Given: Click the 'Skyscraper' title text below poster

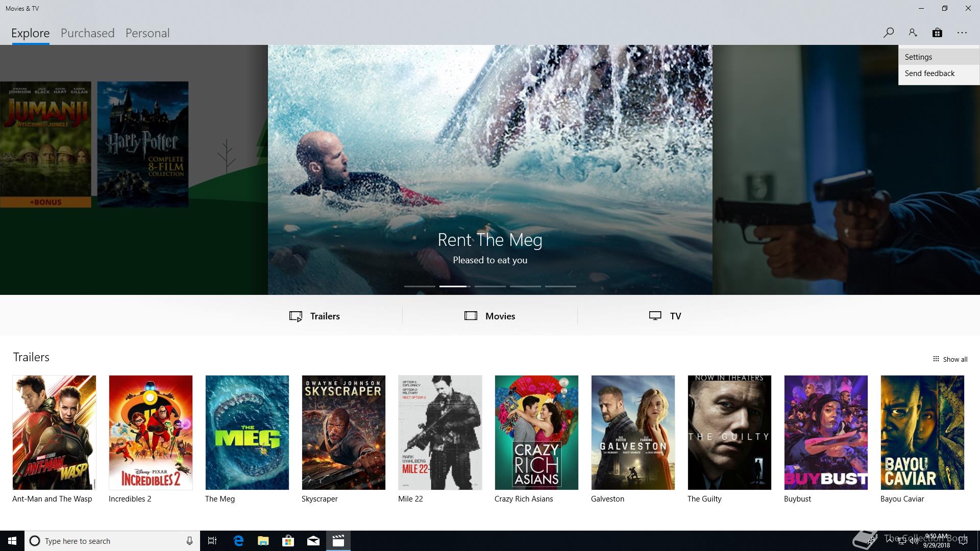Looking at the screenshot, I should pyautogui.click(x=320, y=499).
